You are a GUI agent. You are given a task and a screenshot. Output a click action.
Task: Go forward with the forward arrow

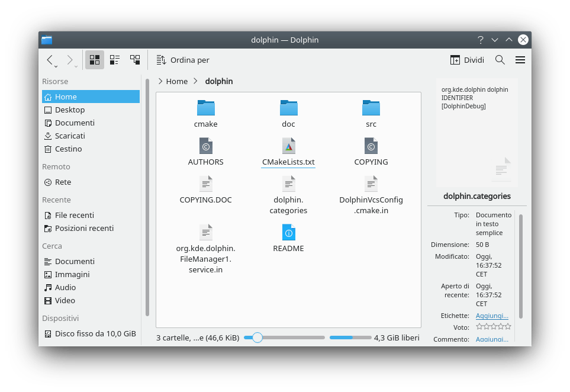(x=70, y=60)
